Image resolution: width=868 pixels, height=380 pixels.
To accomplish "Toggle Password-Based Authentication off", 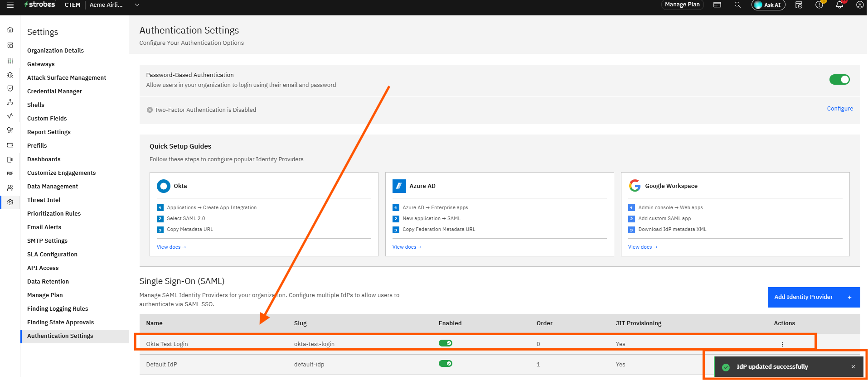I will 839,80.
